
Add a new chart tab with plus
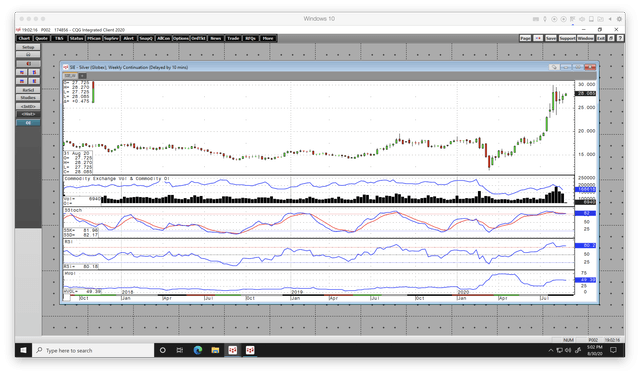82,76
